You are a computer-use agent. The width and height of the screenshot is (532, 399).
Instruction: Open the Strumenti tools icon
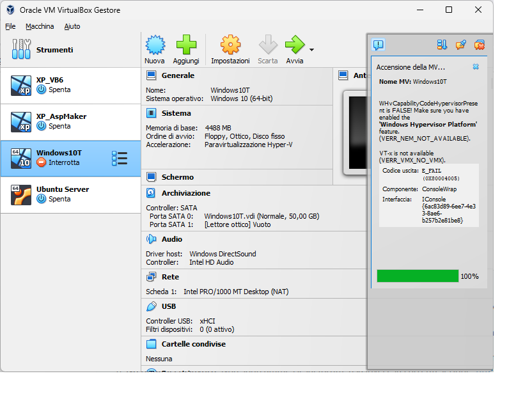coord(21,49)
